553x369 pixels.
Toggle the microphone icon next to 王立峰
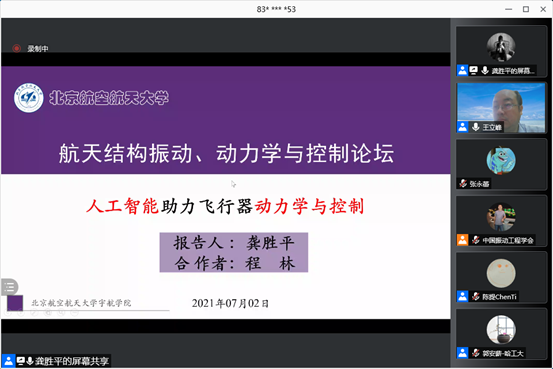point(476,127)
